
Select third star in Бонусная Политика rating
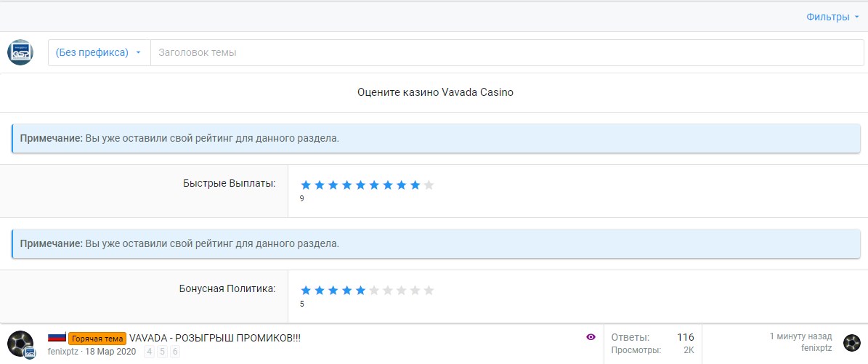pyautogui.click(x=333, y=291)
